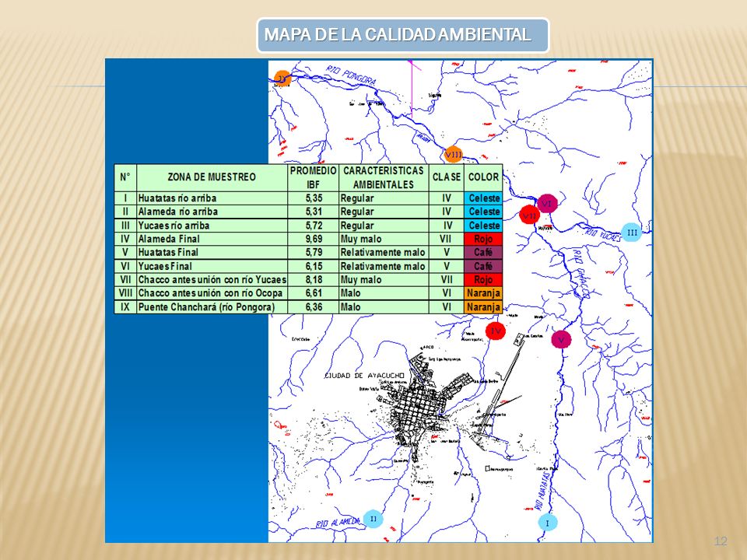
Task: Select the Celeste color cell in row III
Action: click(483, 226)
